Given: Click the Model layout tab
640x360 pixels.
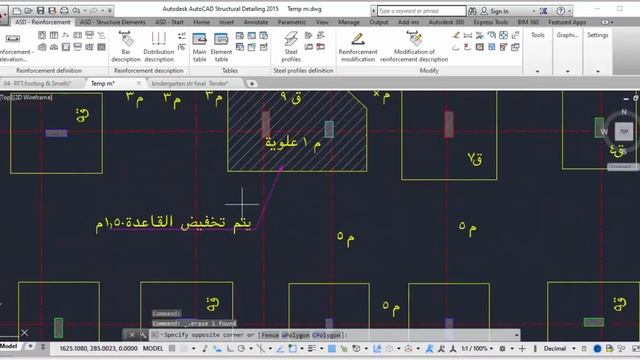Looking at the screenshot, I should click(x=9, y=347).
